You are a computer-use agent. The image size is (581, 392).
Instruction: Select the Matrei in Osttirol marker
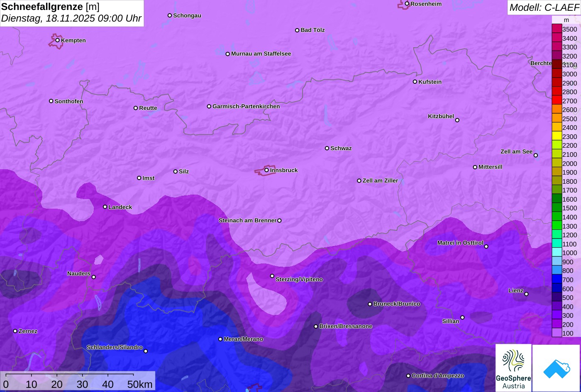point(486,247)
